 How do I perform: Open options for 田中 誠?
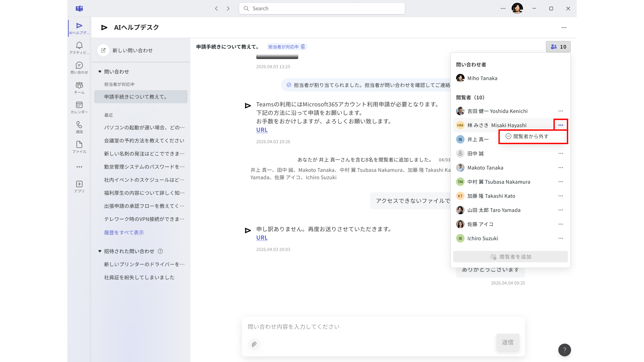(561, 153)
